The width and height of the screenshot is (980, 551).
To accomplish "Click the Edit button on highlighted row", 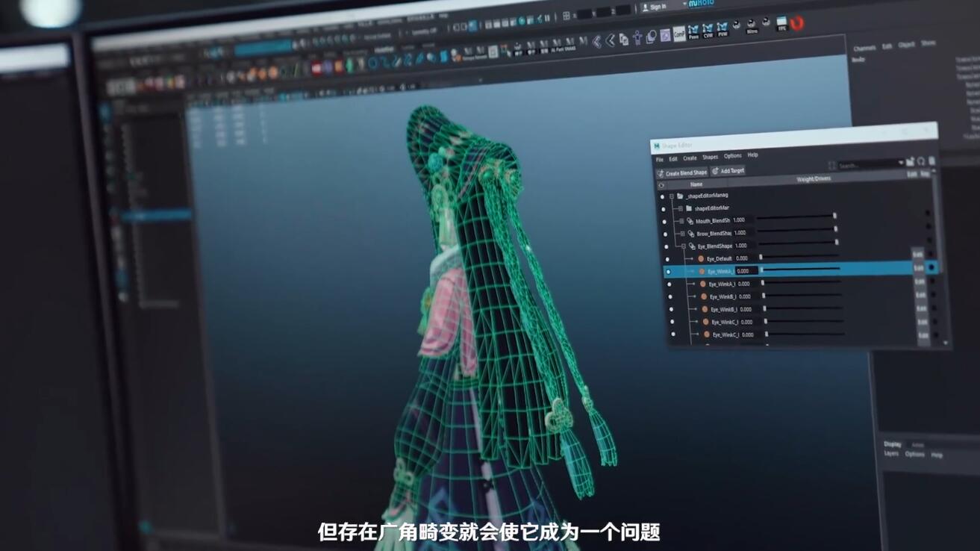I will click(920, 267).
